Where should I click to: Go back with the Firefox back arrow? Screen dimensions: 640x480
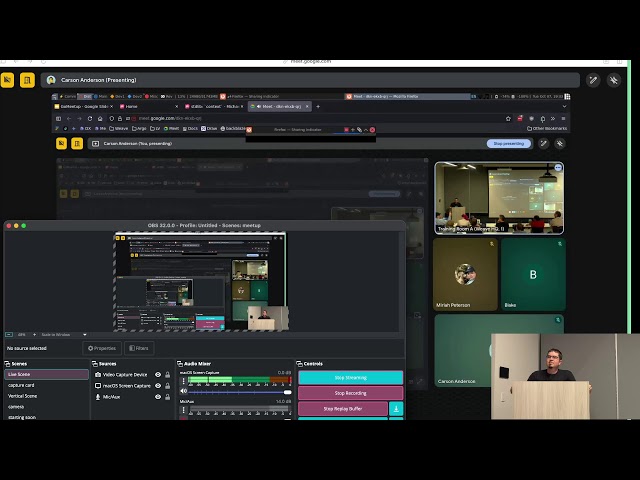tap(69, 118)
